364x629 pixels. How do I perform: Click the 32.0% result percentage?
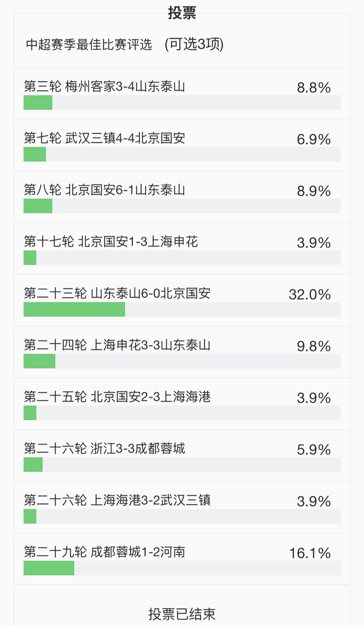(309, 295)
